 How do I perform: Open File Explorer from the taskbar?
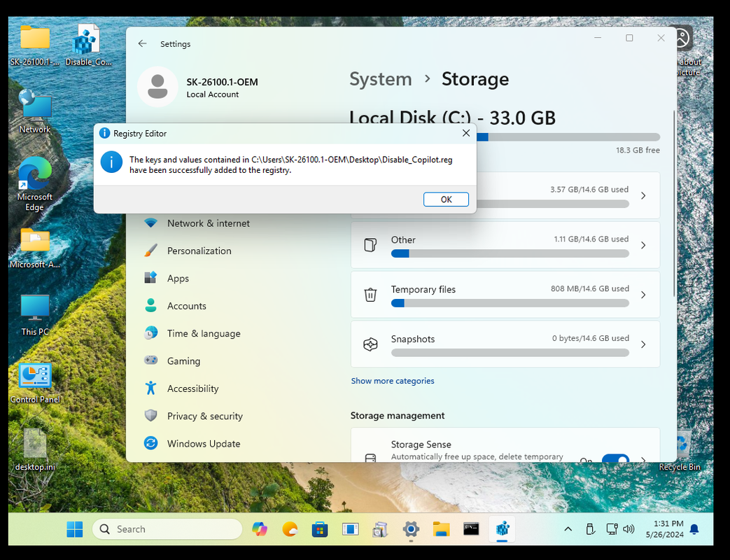point(441,528)
